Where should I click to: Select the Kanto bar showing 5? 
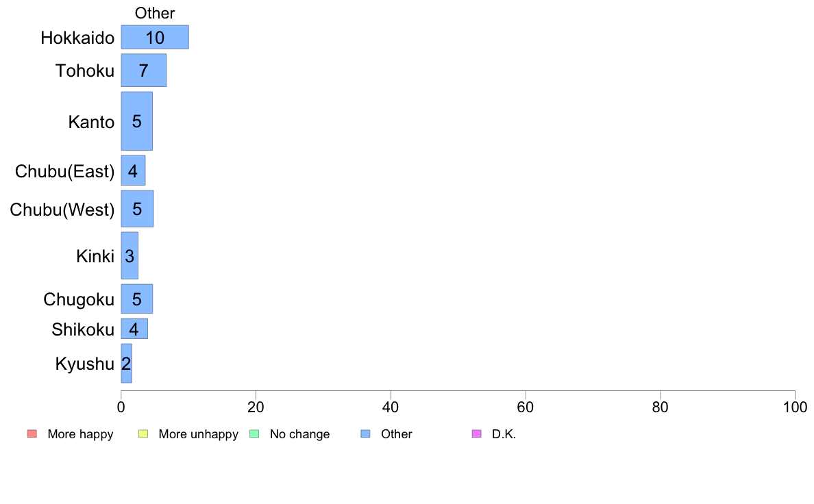(137, 121)
